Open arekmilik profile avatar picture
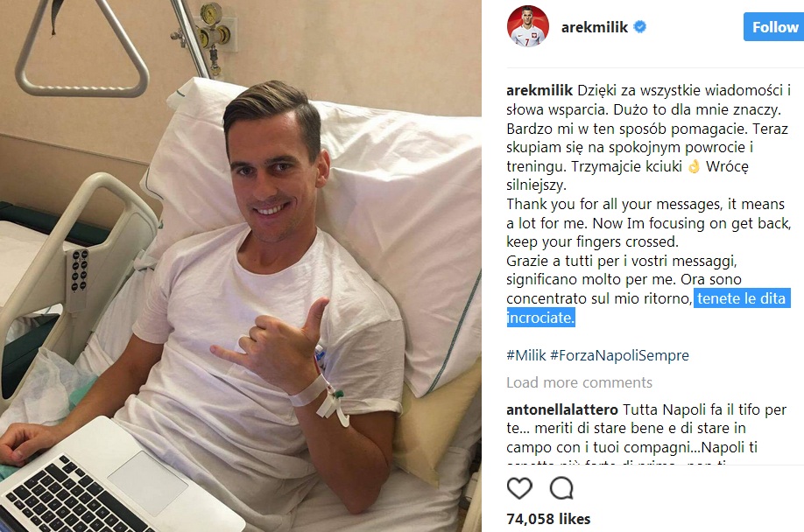 coord(527,26)
